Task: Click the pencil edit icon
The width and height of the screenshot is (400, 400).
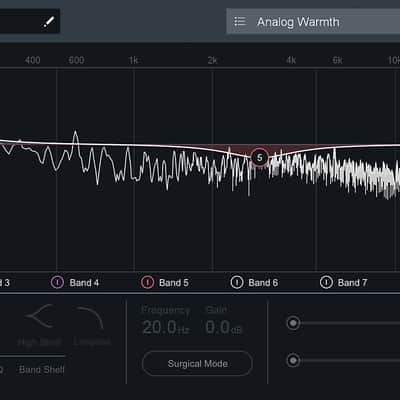Action: [x=49, y=22]
